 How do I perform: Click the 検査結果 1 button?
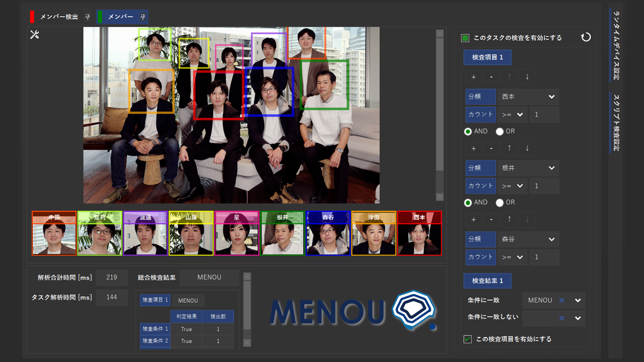pos(488,281)
